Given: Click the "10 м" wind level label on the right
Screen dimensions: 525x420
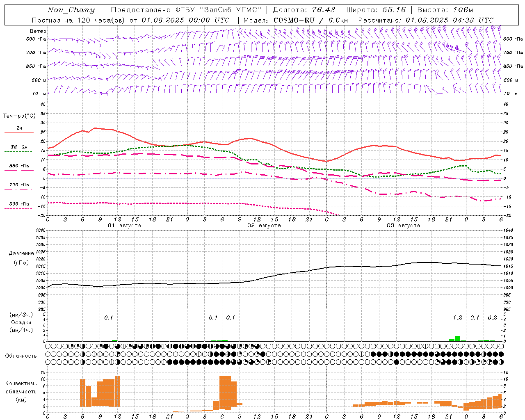Looking at the screenshot, I should click(510, 94).
